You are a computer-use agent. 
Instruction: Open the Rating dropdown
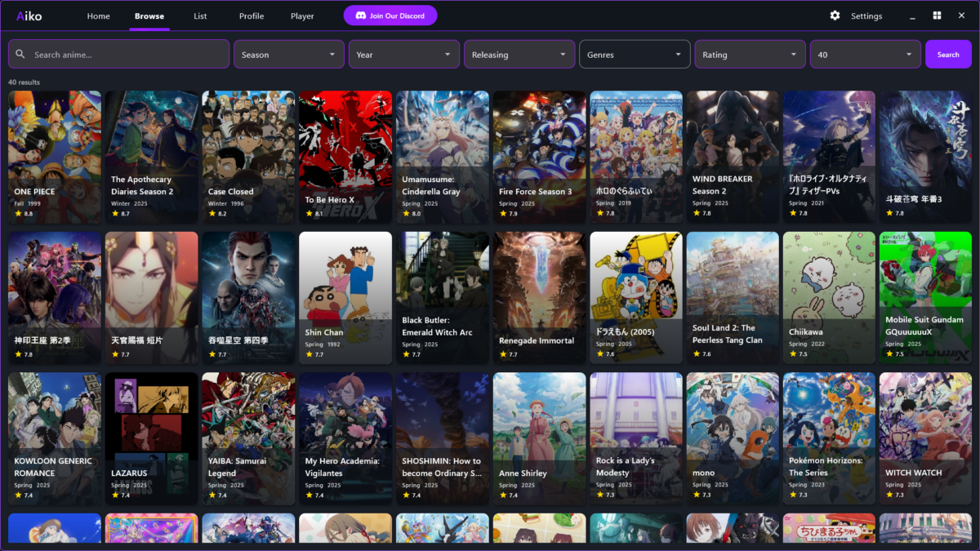click(750, 55)
